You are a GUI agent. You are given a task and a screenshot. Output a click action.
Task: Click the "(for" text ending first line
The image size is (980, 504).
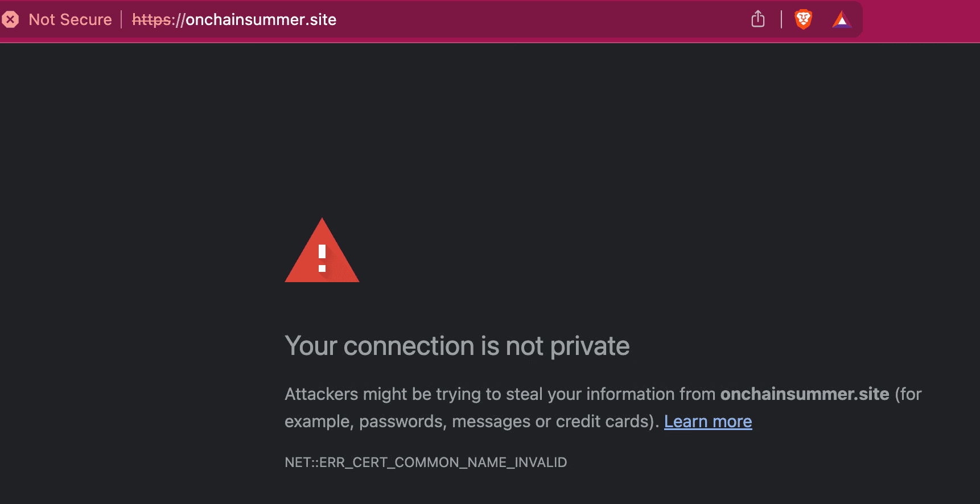(x=908, y=394)
